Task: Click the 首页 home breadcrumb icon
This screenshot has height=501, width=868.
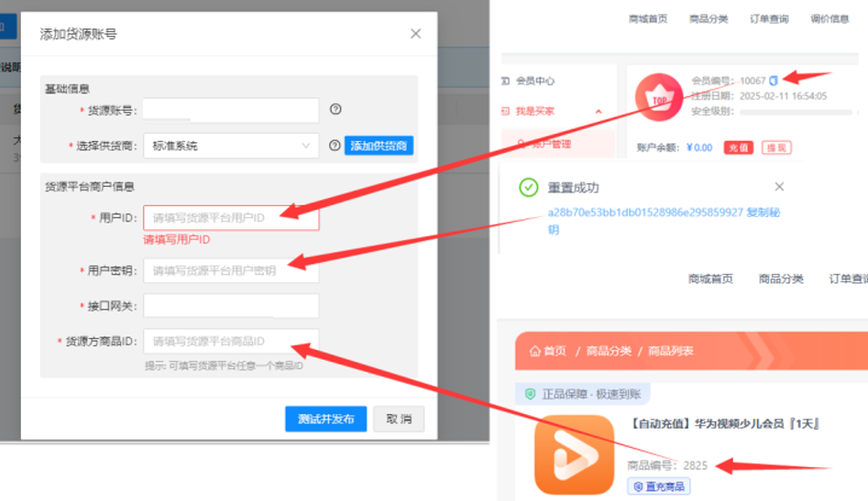Action: [x=534, y=351]
